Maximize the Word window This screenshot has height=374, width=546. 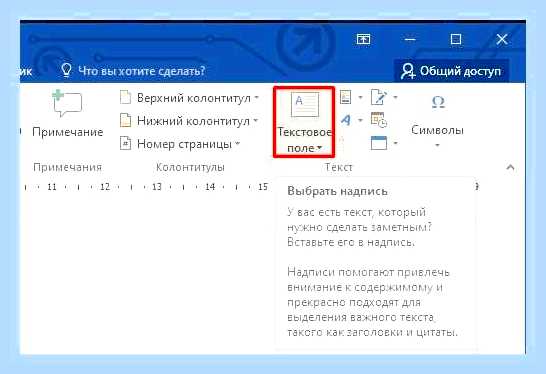pos(455,39)
